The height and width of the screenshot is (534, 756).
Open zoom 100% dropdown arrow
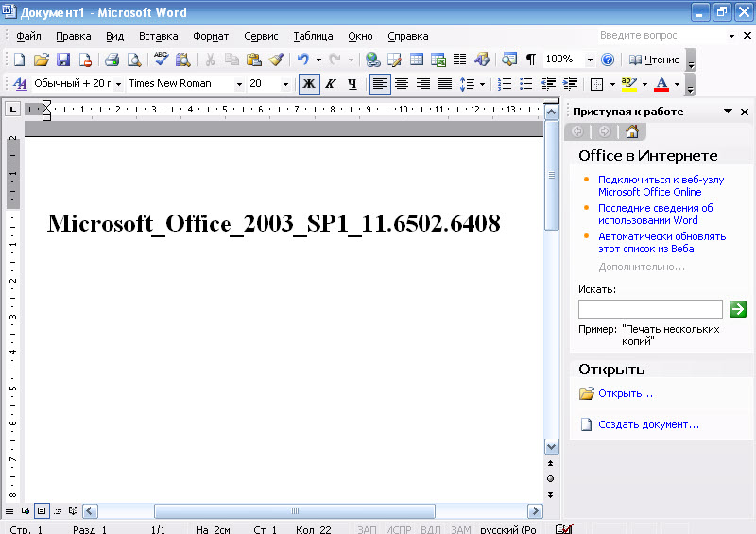point(590,60)
